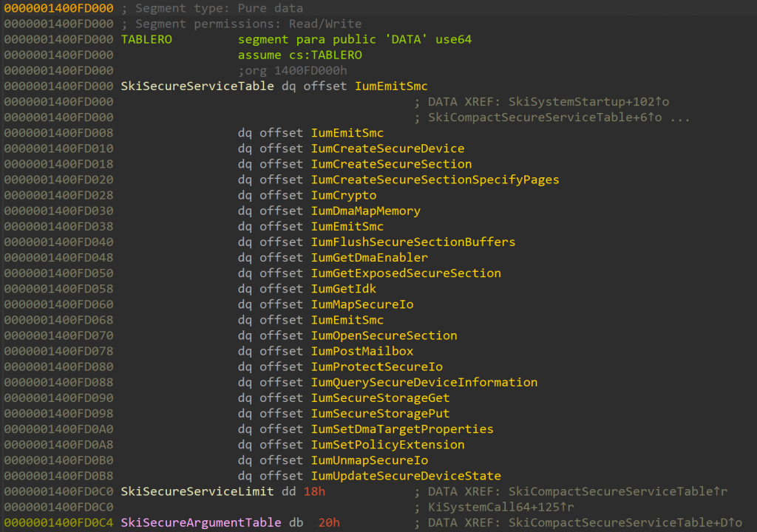Select the IumQuerySecureDeviceInformation symbol

(424, 382)
